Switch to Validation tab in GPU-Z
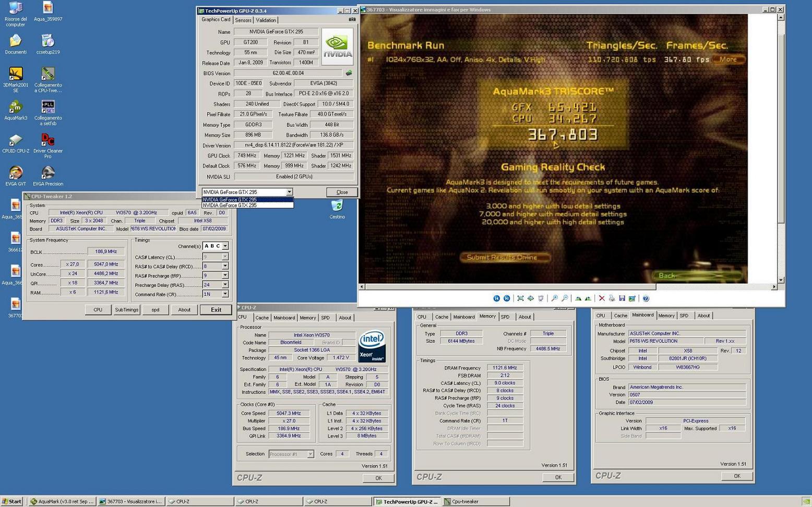This screenshot has height=507, width=812. (x=266, y=20)
